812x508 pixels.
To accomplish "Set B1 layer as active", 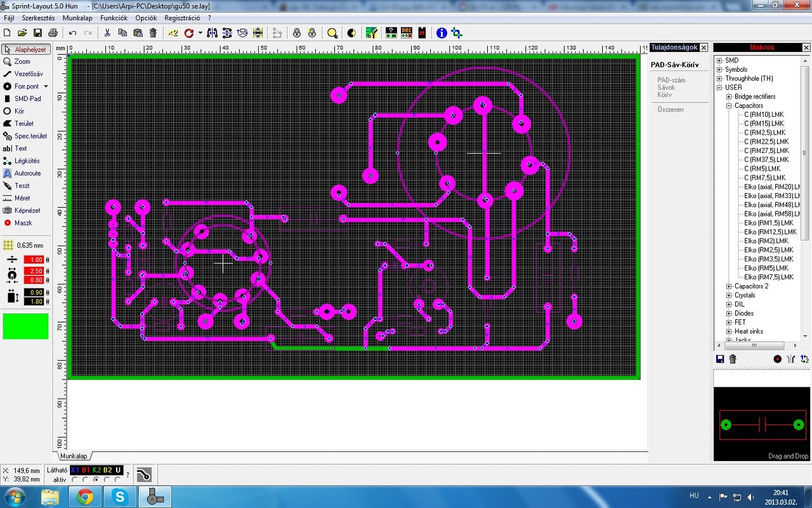I will click(x=86, y=479).
